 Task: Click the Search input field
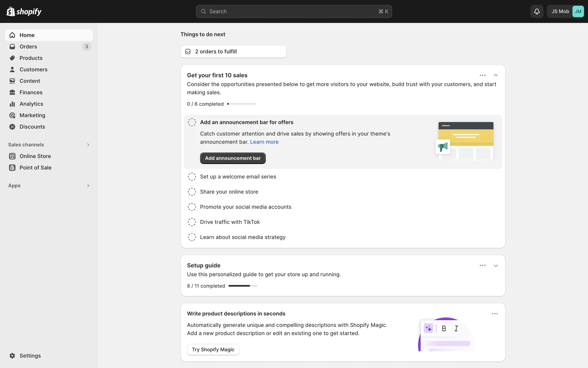(x=293, y=11)
